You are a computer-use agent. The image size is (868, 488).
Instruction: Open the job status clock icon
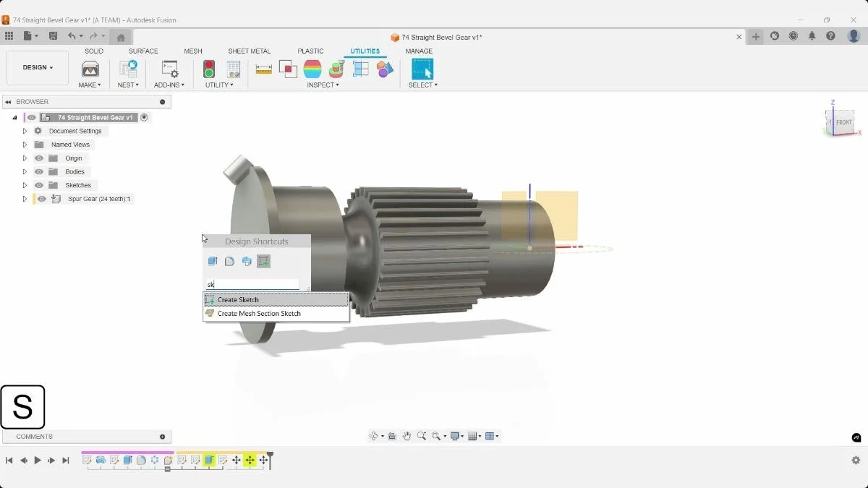pos(793,36)
